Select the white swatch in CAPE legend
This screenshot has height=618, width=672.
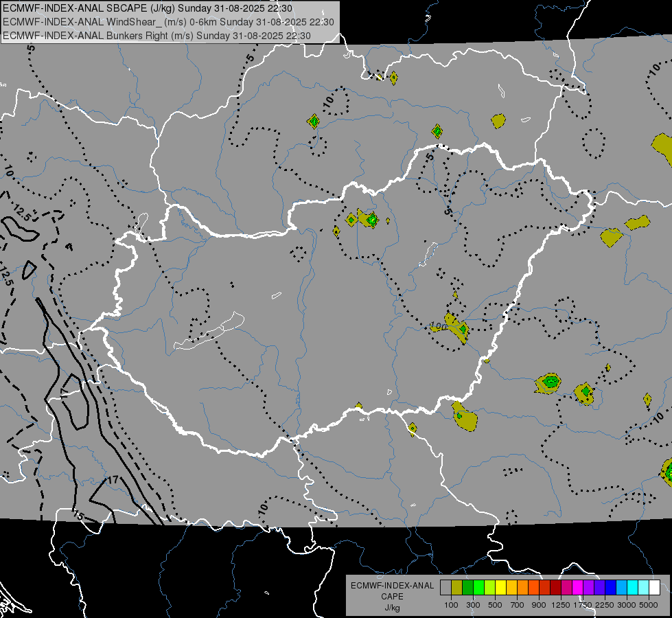click(655, 588)
